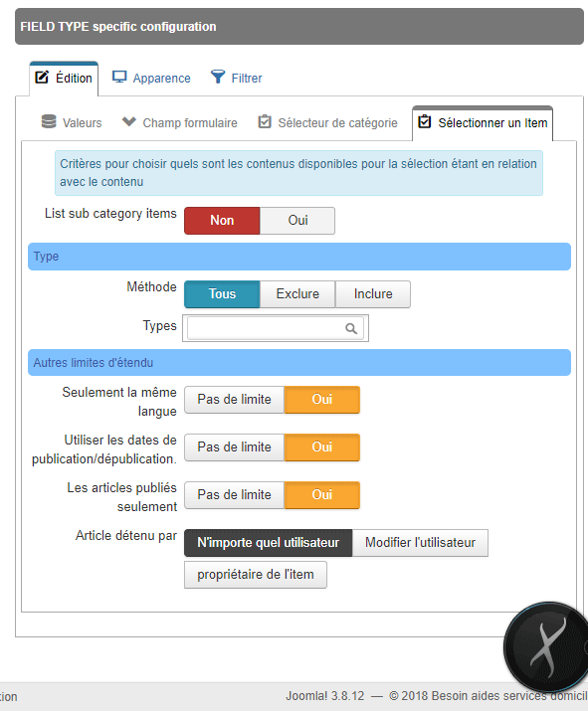
Task: Set List sub category items to Oui
Action: (x=297, y=221)
